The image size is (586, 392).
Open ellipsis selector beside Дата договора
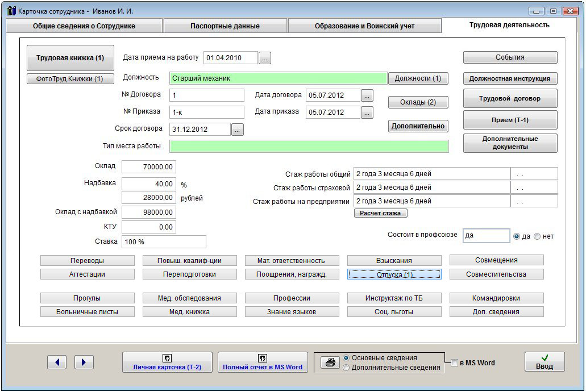[367, 95]
